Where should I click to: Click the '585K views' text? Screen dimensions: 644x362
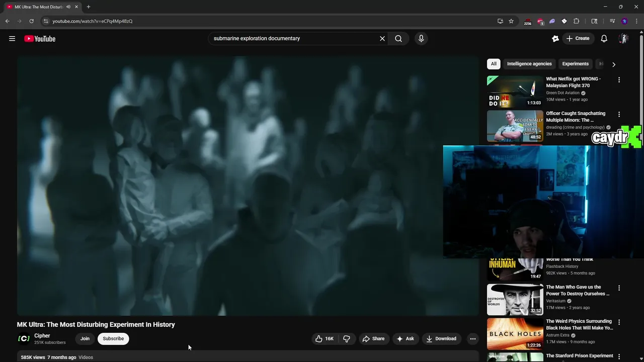coord(33,357)
